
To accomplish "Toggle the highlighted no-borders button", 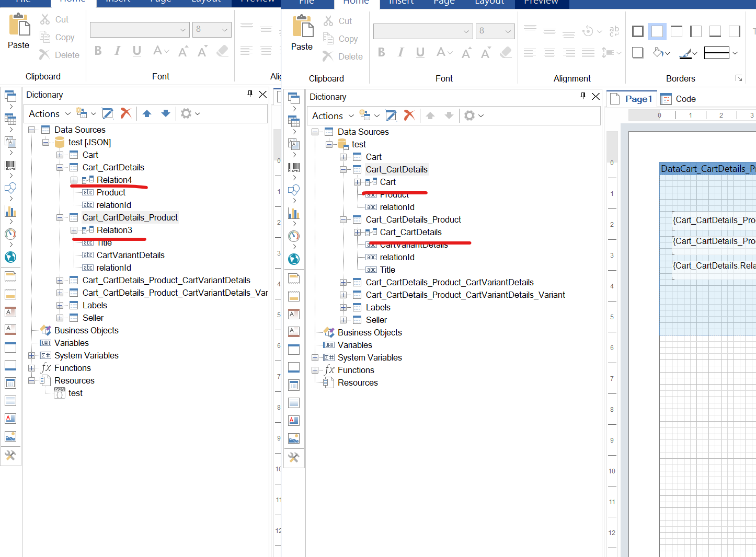I will 657,31.
